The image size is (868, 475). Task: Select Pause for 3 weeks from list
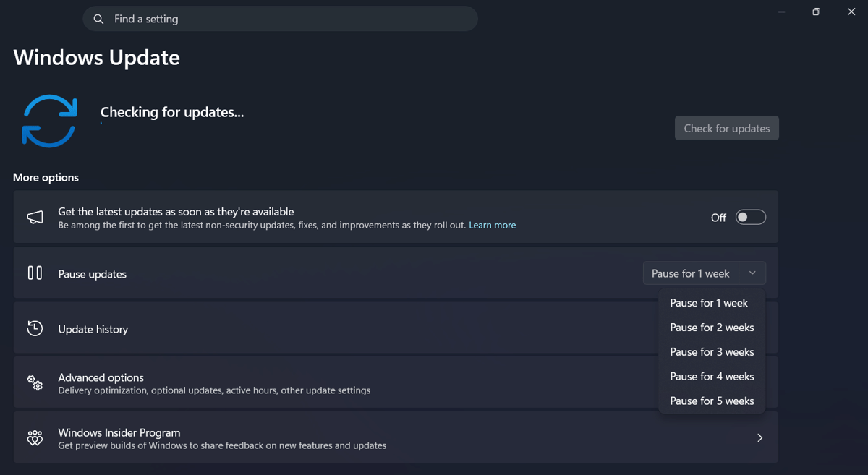point(712,352)
